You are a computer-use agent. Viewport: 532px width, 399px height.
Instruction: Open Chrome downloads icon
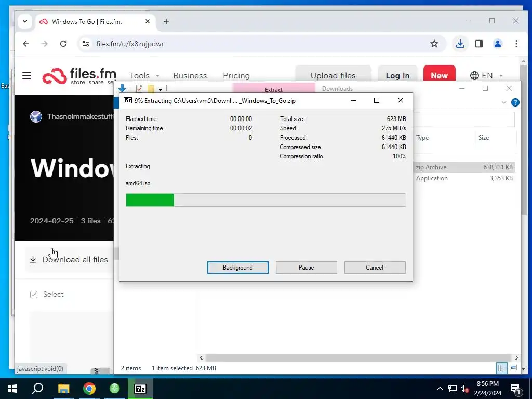point(460,44)
